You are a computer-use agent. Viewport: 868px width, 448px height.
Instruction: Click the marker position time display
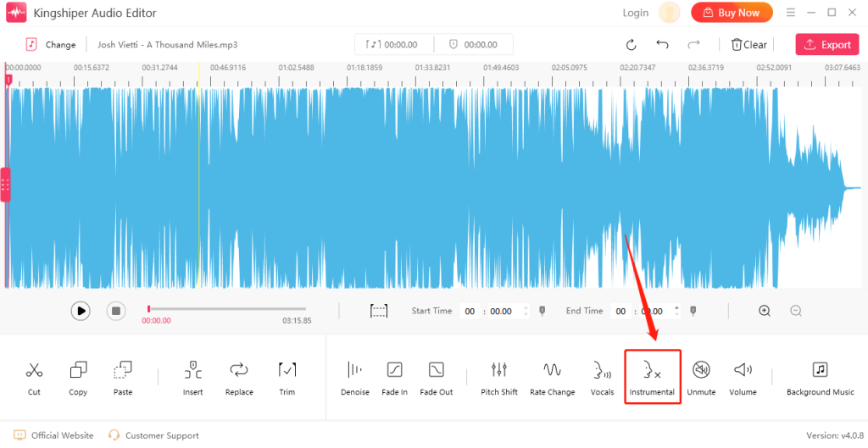click(x=474, y=45)
